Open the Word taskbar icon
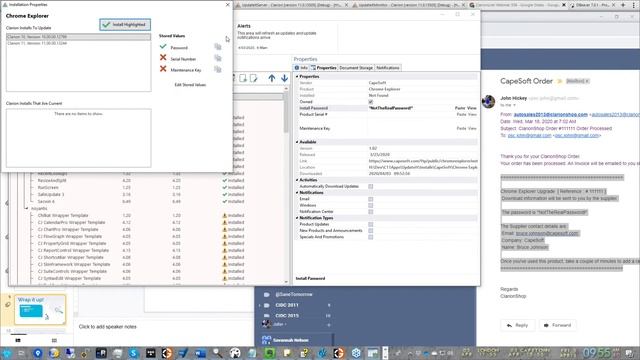Screen dimensions: 640x360 200,353
